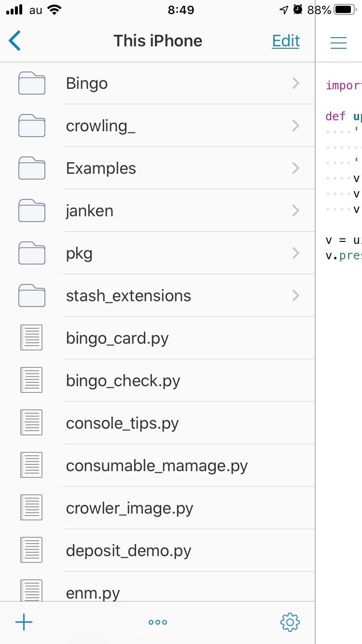Open the three-dots more options icon

point(158,622)
